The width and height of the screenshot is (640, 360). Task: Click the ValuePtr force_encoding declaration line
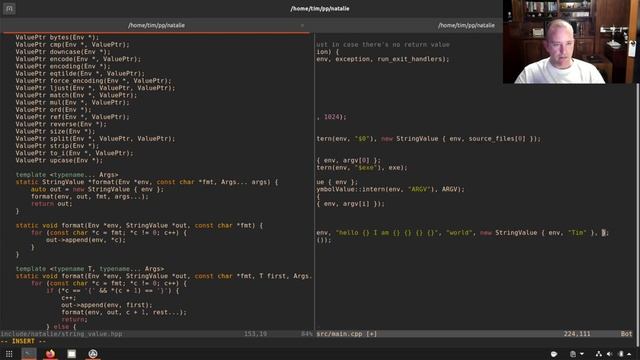[x=93, y=81]
